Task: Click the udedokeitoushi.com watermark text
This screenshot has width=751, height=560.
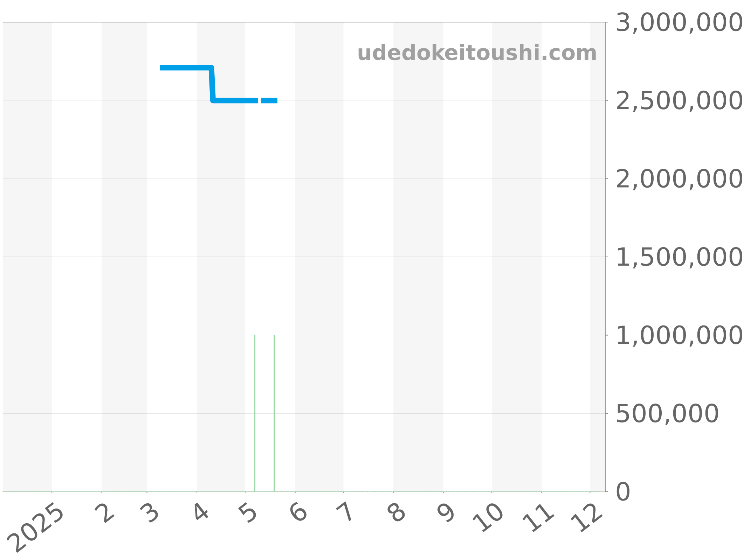Action: 477,53
